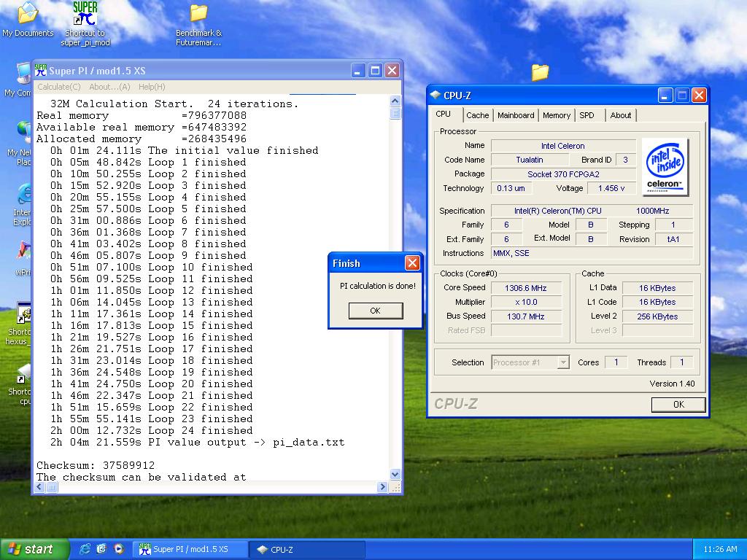Image resolution: width=747 pixels, height=560 pixels.
Task: Minimize the Super PI window
Action: click(358, 71)
